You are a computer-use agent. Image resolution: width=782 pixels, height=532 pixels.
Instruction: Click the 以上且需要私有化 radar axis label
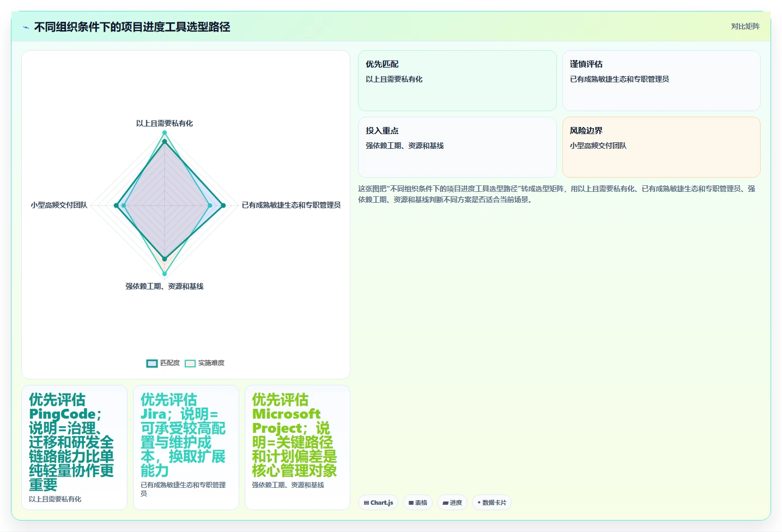(x=165, y=123)
